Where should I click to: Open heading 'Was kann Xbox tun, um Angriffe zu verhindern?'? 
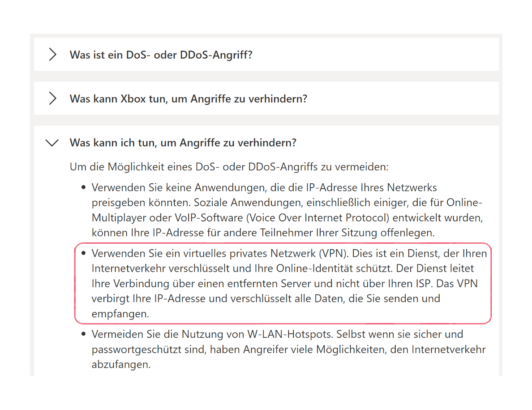pyautogui.click(x=188, y=99)
